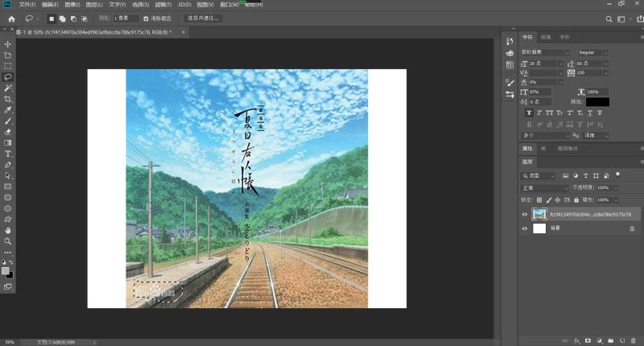The image size is (644, 346).
Task: Select the Hand tool
Action: coord(8,230)
